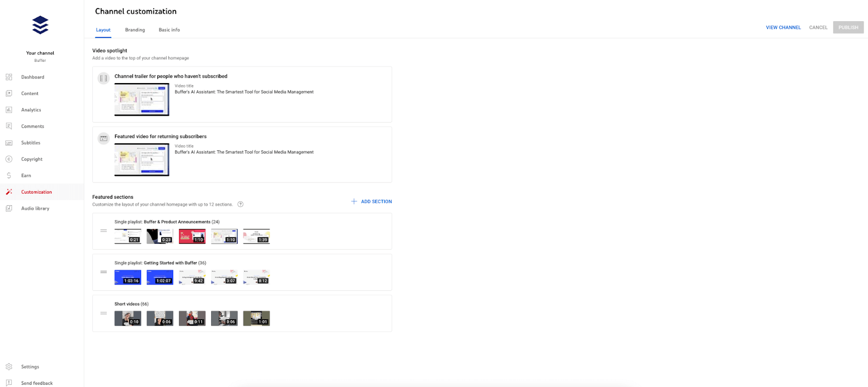Click the channel trailer options icon
Viewport: 868px width, 387px height.
pyautogui.click(x=103, y=78)
